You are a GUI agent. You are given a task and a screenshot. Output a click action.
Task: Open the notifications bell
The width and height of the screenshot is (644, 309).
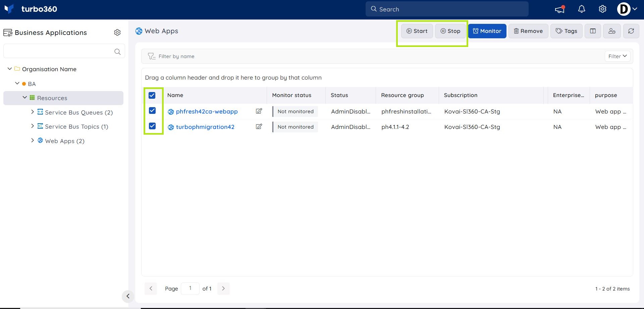[582, 9]
